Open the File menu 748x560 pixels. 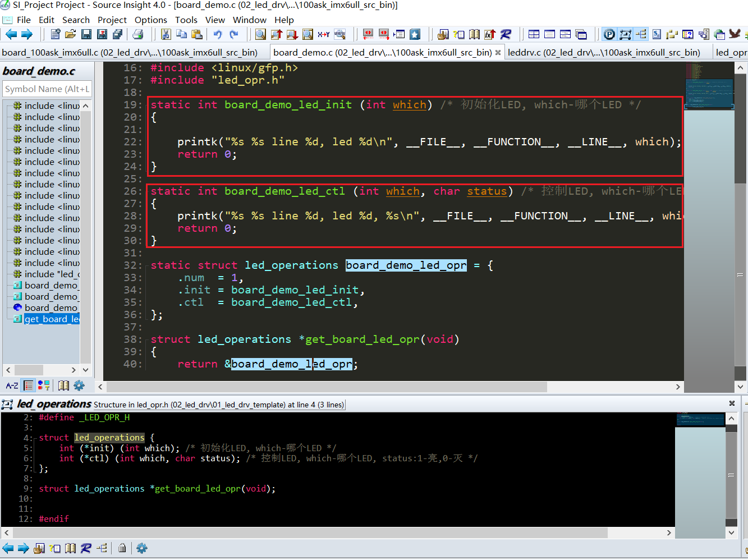coord(24,20)
